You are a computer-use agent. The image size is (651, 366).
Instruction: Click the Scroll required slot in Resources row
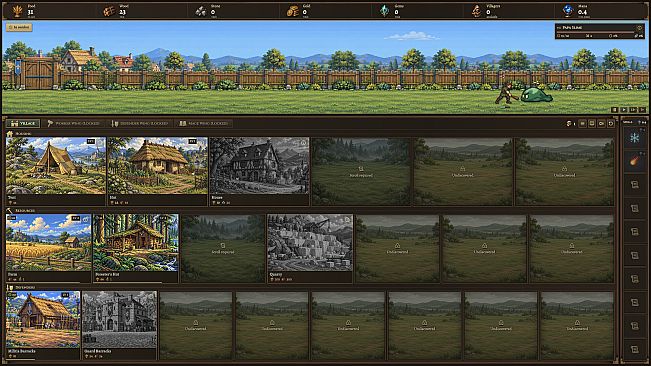pyautogui.click(x=223, y=248)
